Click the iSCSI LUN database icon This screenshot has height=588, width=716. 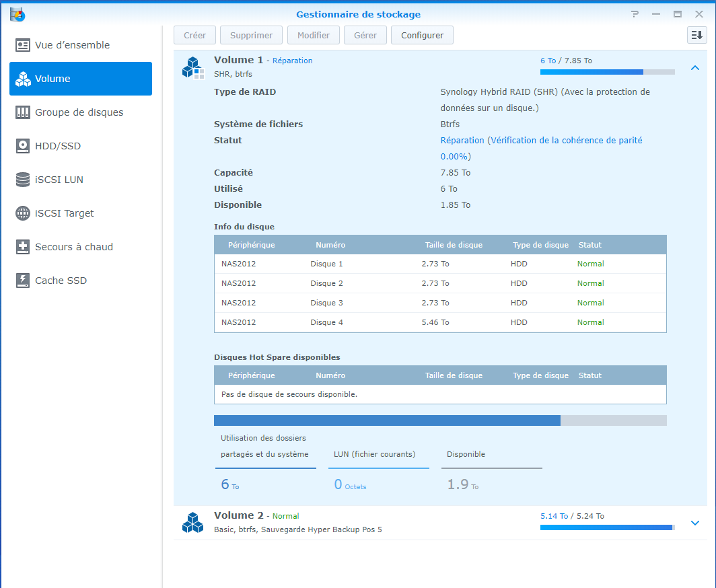pyautogui.click(x=24, y=180)
